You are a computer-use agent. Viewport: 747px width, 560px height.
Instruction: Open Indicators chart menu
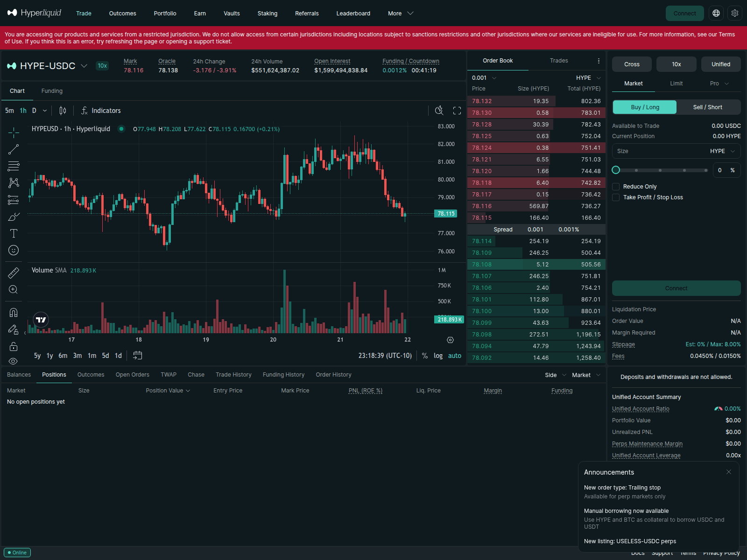coord(101,111)
